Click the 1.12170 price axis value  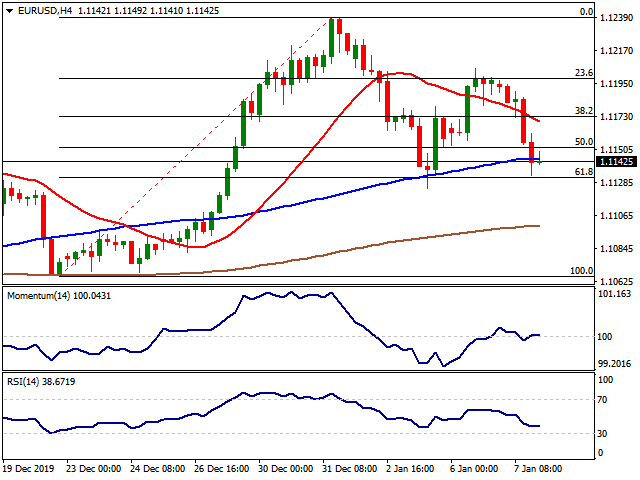(616, 51)
